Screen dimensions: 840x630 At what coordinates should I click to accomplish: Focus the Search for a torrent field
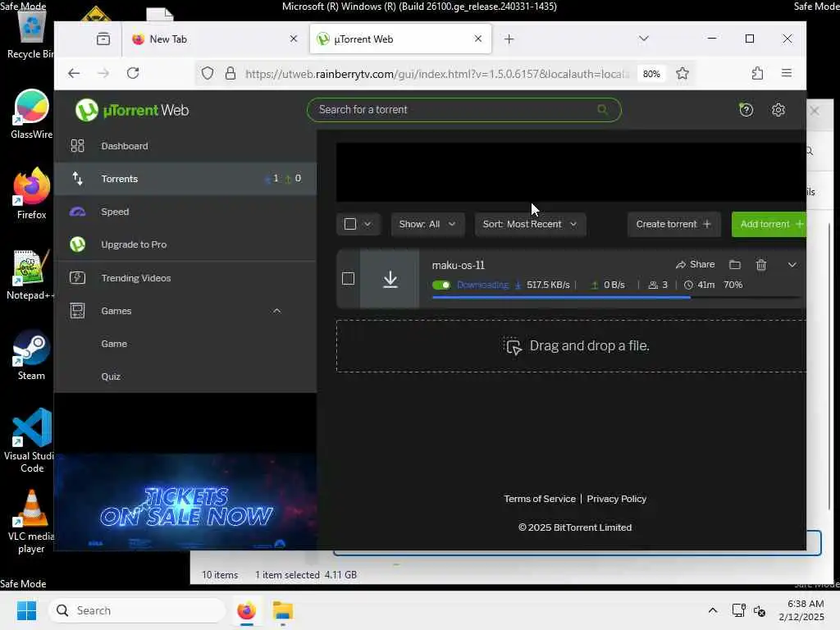point(464,109)
